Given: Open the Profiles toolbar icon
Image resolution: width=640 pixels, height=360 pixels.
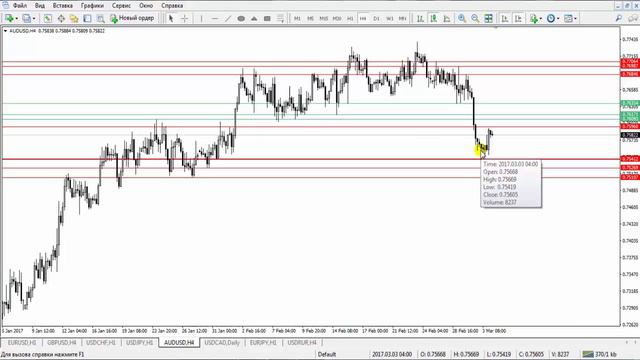Looking at the screenshot, I should pyautogui.click(x=27, y=18).
